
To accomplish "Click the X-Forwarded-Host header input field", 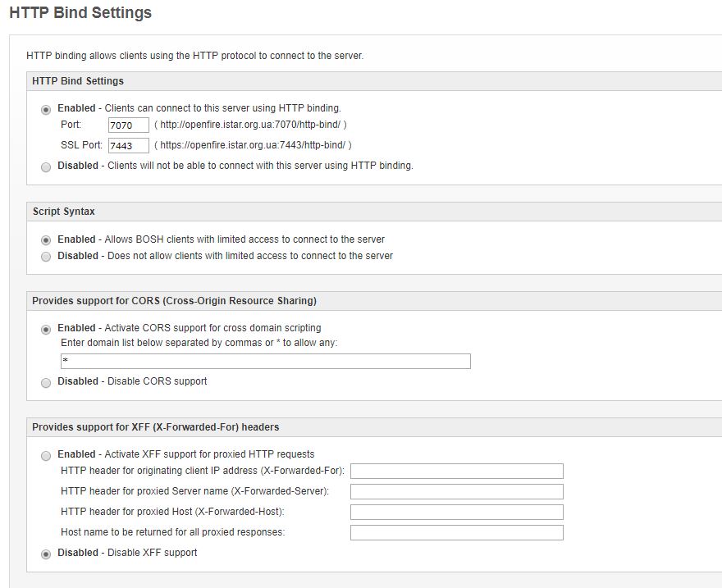I will coord(457,512).
